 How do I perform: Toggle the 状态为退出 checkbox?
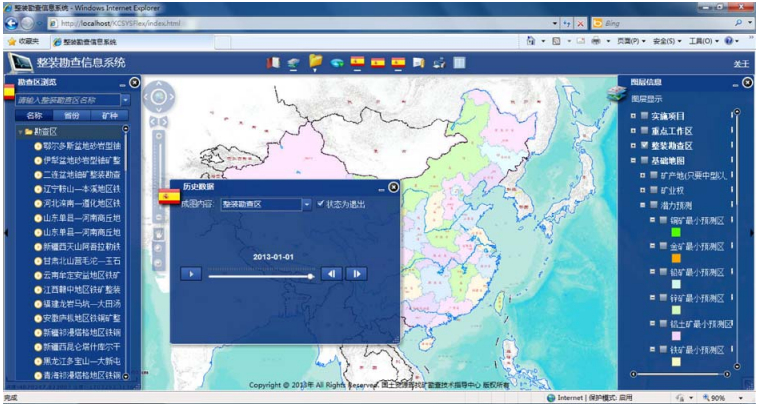[x=321, y=203]
